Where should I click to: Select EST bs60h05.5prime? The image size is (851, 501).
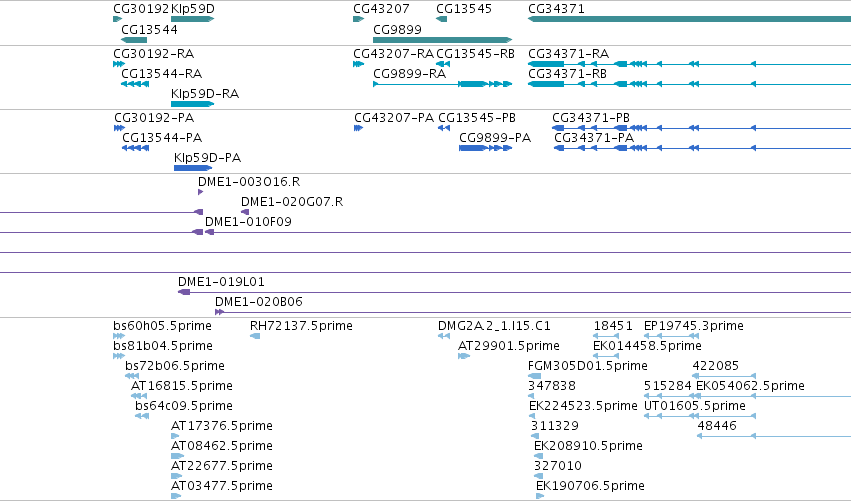(162, 326)
